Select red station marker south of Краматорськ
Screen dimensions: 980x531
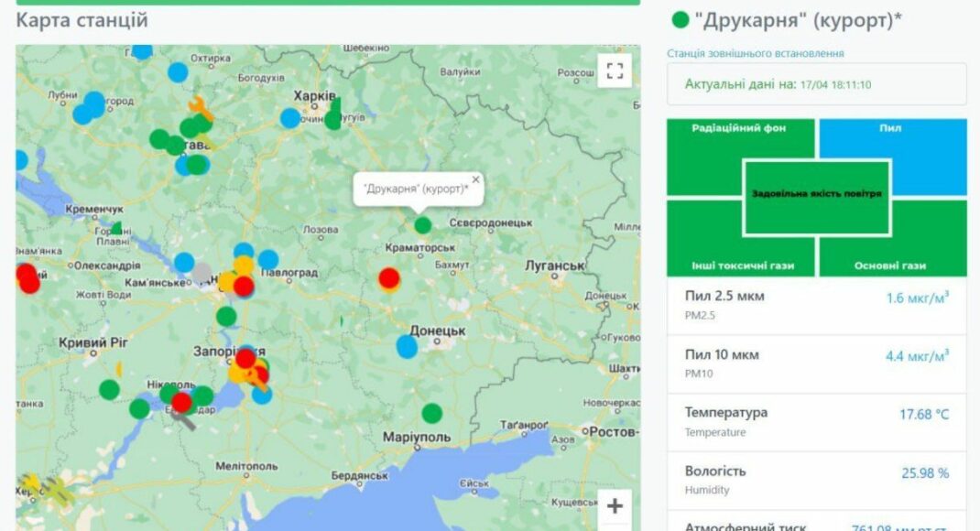coord(388,278)
